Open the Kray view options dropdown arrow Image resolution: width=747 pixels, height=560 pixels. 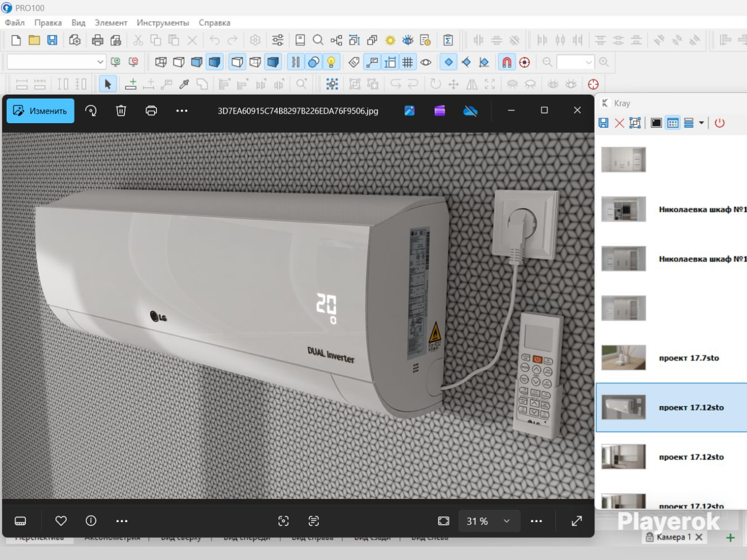click(x=701, y=123)
